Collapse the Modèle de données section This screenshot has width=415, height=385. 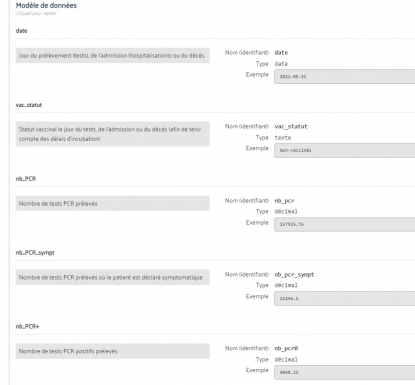[x=46, y=5]
